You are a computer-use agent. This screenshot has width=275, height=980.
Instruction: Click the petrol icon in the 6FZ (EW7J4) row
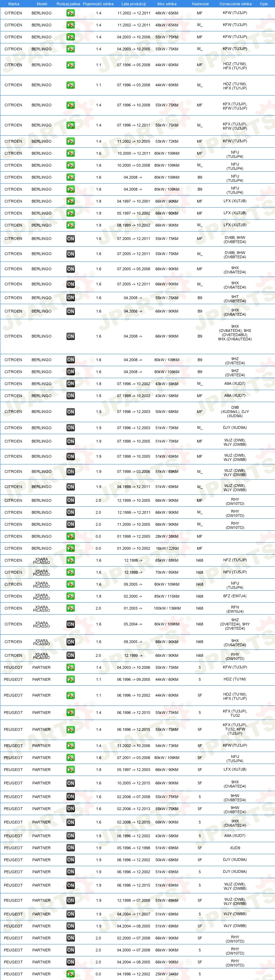pos(71,596)
